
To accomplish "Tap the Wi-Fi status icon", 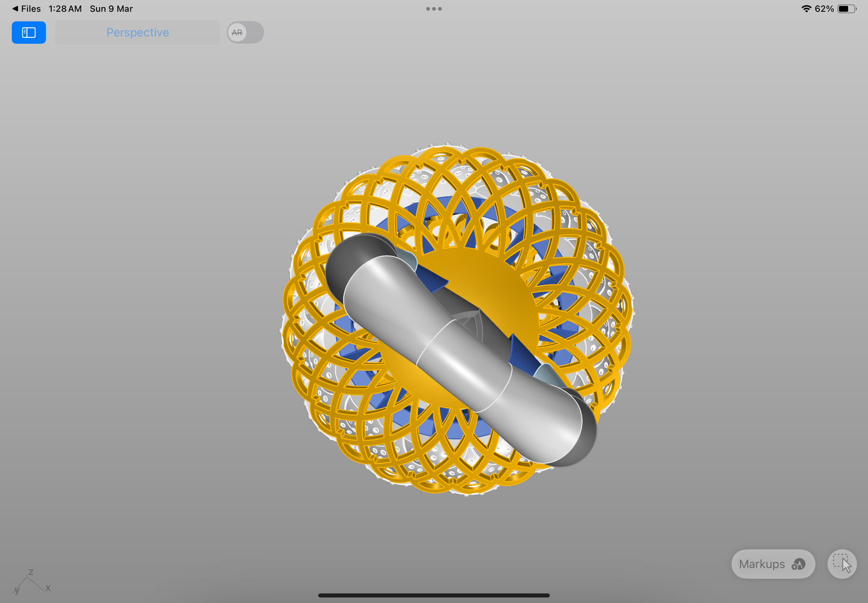I will [x=806, y=8].
